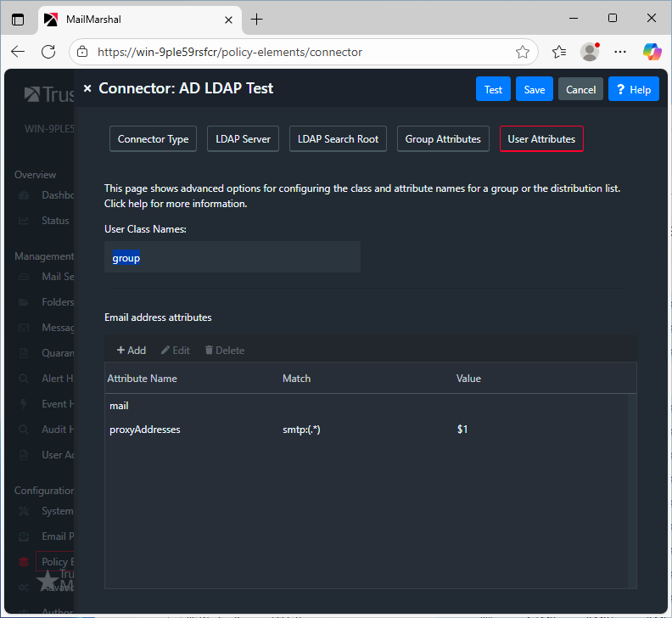Screen dimensions: 672x618
Task: Open the browser settings and more menu
Action: point(620,52)
